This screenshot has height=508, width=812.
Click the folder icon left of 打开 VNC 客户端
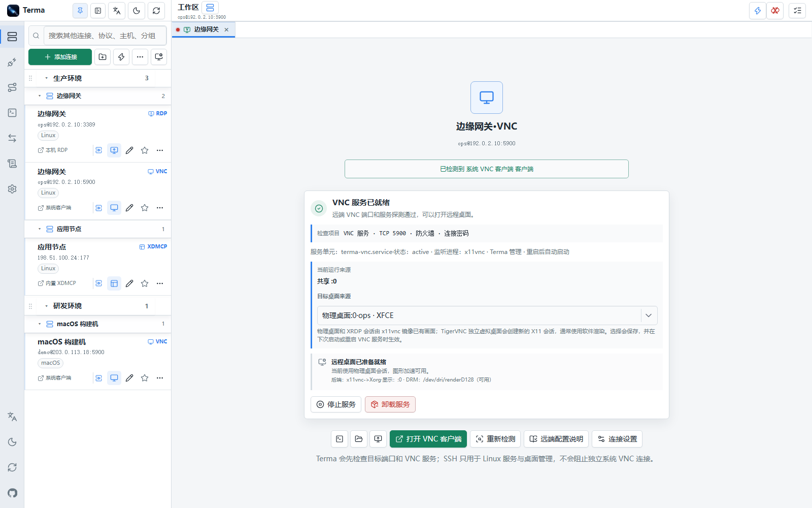coord(359,439)
